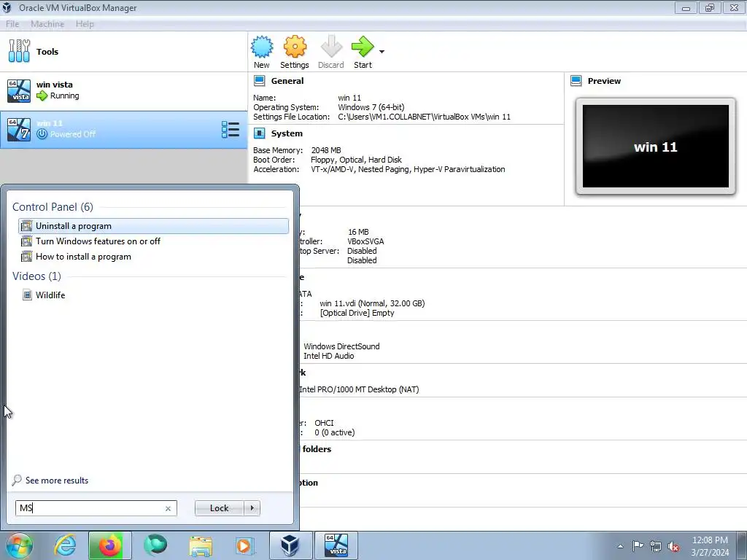Open the Machine menu

point(47,24)
